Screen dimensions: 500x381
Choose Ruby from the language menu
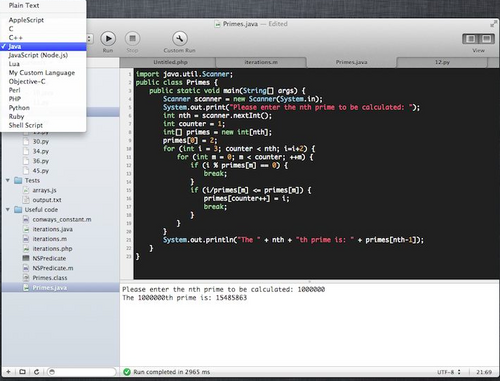[x=43, y=117]
